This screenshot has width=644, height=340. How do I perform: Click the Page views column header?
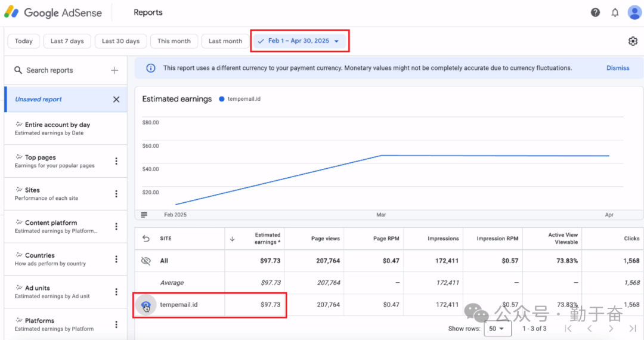click(x=326, y=239)
